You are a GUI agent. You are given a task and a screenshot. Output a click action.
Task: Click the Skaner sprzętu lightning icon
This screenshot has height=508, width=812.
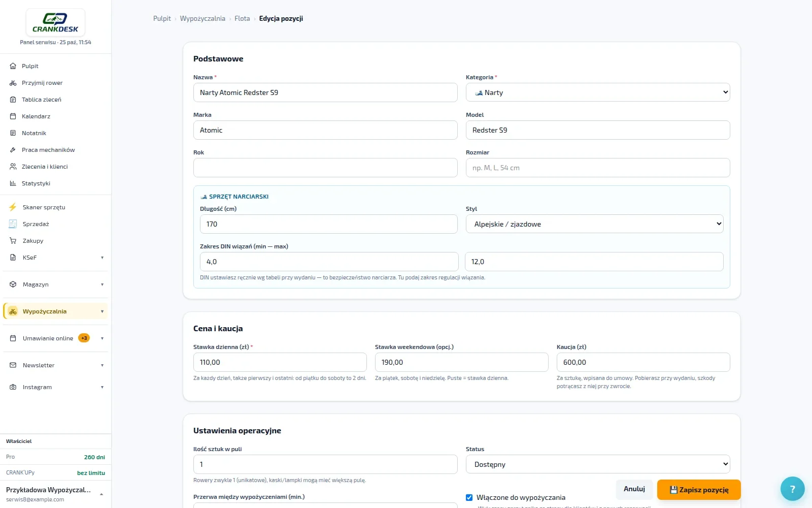(13, 207)
